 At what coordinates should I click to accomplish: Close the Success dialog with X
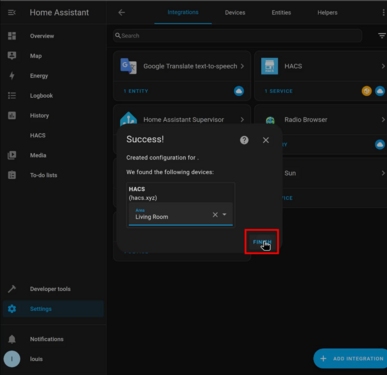point(266,140)
